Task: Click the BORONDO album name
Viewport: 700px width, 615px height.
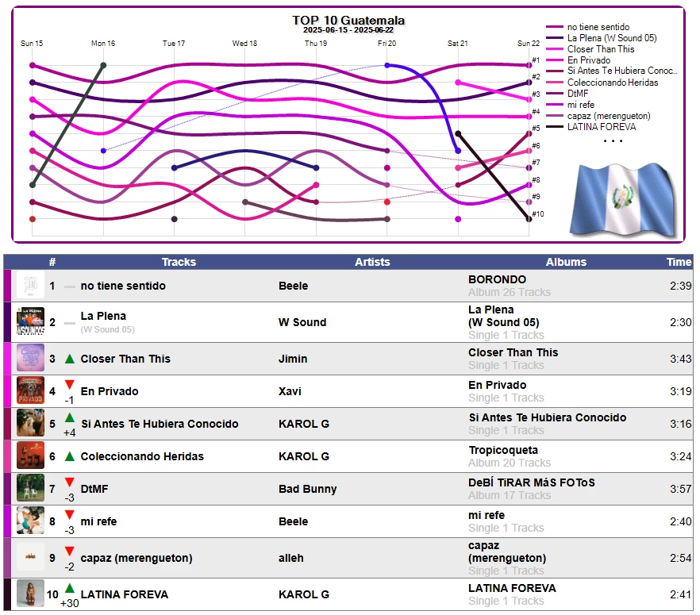Action: [x=497, y=279]
